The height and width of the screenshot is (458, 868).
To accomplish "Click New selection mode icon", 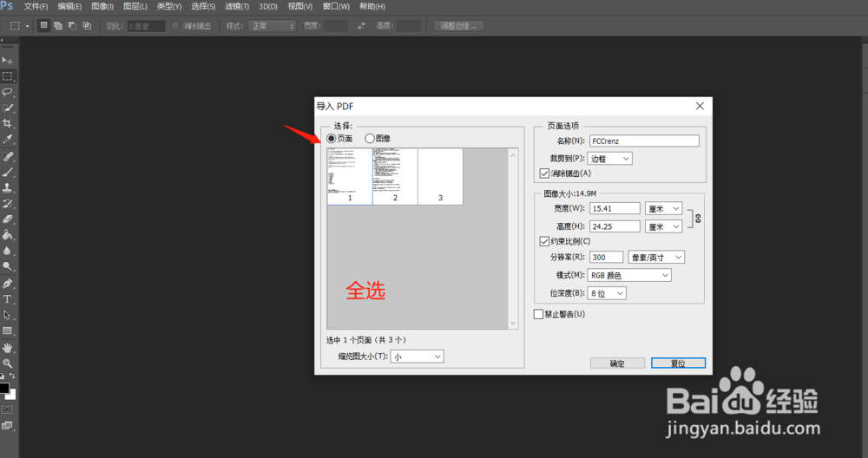I will (43, 25).
